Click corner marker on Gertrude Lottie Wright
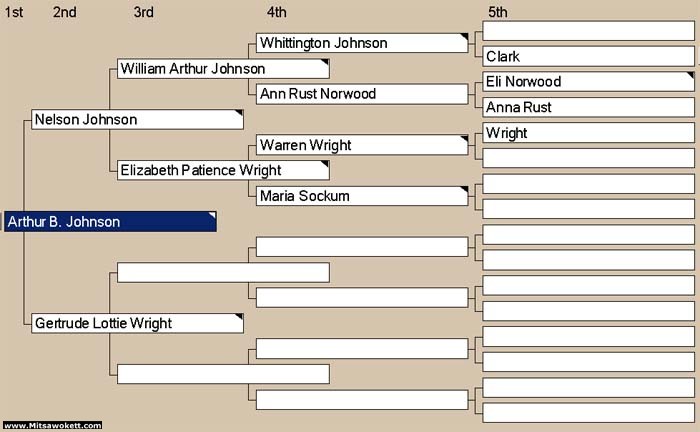Screen dimensions: 700x432 click(x=239, y=316)
